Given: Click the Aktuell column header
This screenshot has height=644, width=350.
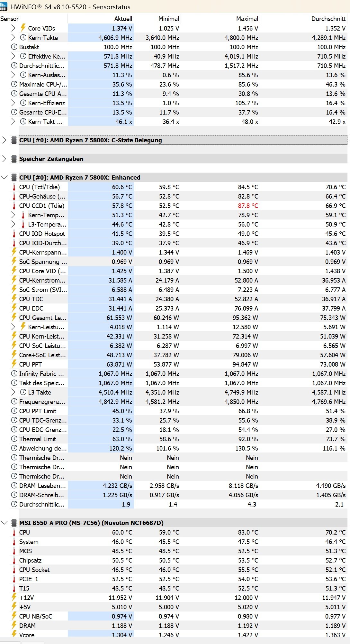Looking at the screenshot, I should (101, 19).
